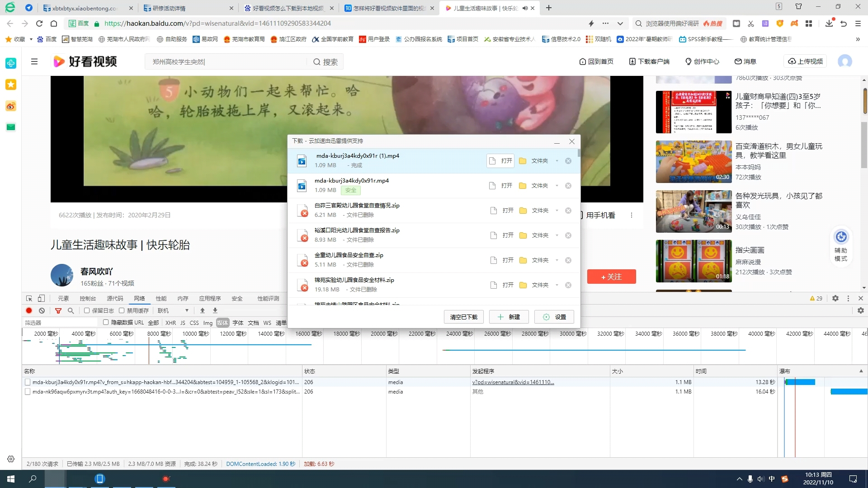Open the 收藏 bookmarks dropdown arrow
Screen dimensions: 868x488
[31, 39]
